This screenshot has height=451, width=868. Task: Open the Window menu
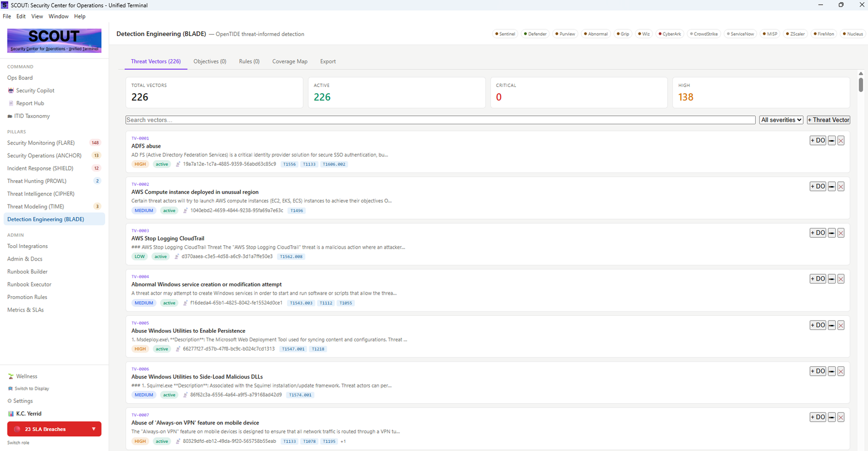pos(59,16)
